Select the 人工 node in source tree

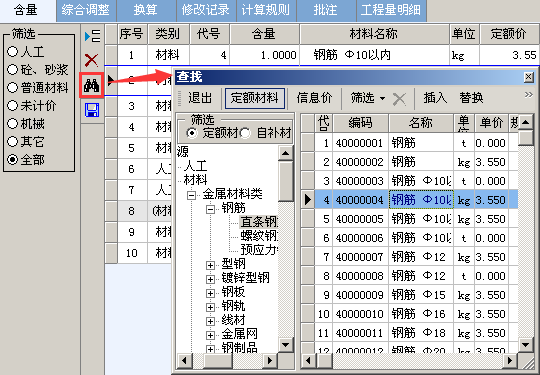pos(196,166)
